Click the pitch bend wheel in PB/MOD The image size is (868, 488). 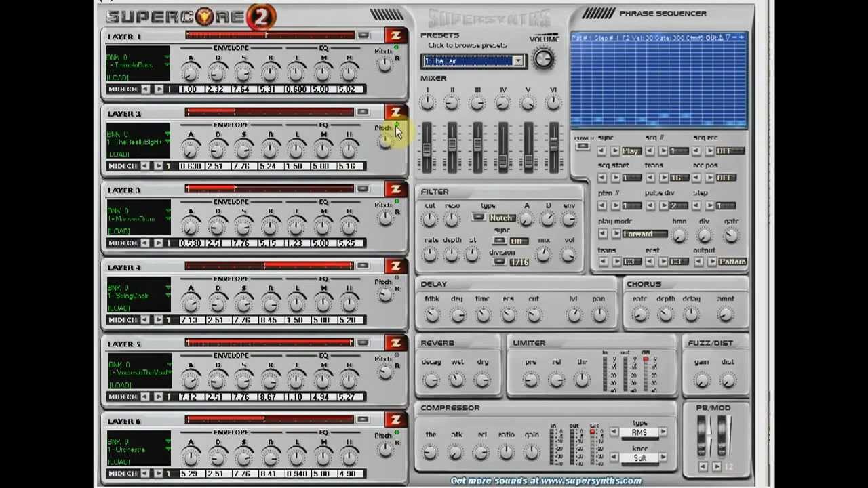click(701, 436)
